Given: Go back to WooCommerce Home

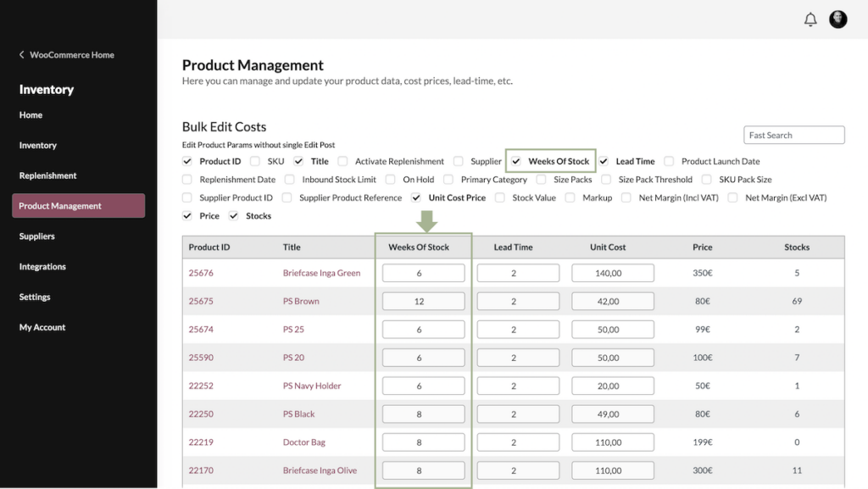Looking at the screenshot, I should 66,55.
